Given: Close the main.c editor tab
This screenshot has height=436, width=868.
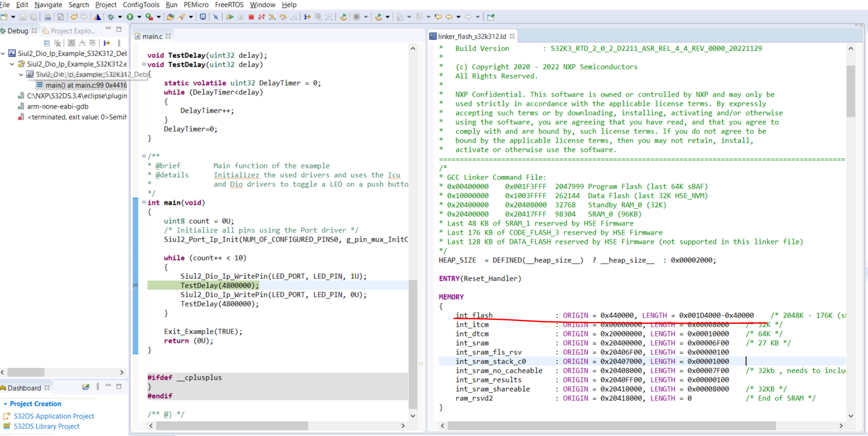Looking at the screenshot, I should 168,36.
